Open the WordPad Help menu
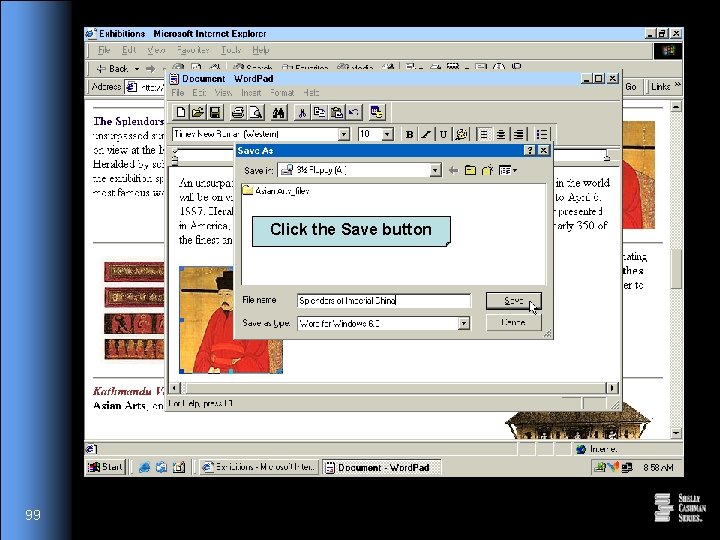The image size is (720, 540). coord(311,93)
